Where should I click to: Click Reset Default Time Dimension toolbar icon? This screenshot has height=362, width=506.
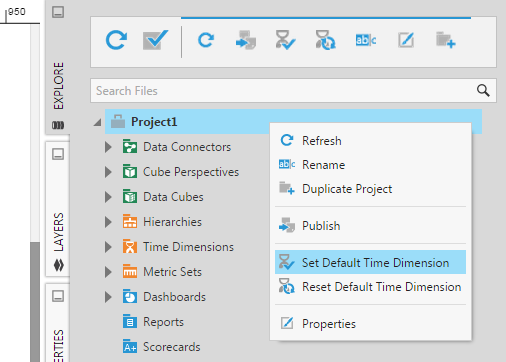click(326, 40)
